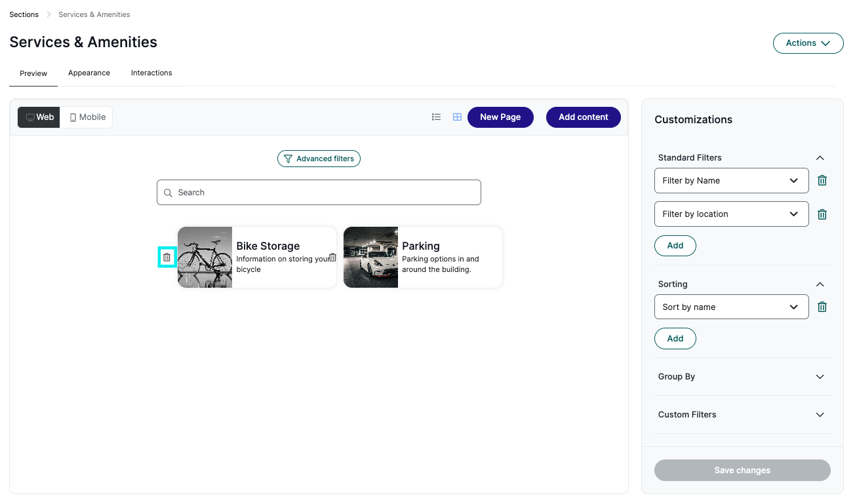
Task: Expand the Custom Filters section
Action: pos(820,415)
